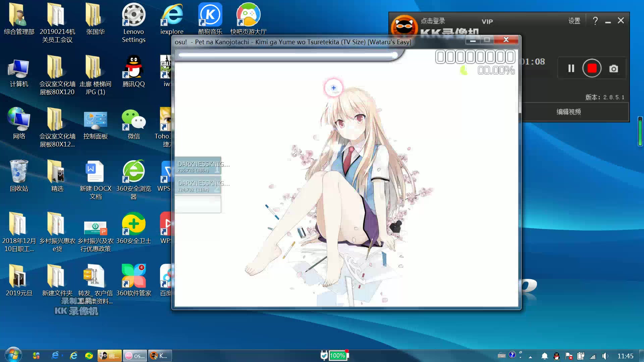Click the osu! score counter 00000000
644x362 pixels.
tap(475, 57)
